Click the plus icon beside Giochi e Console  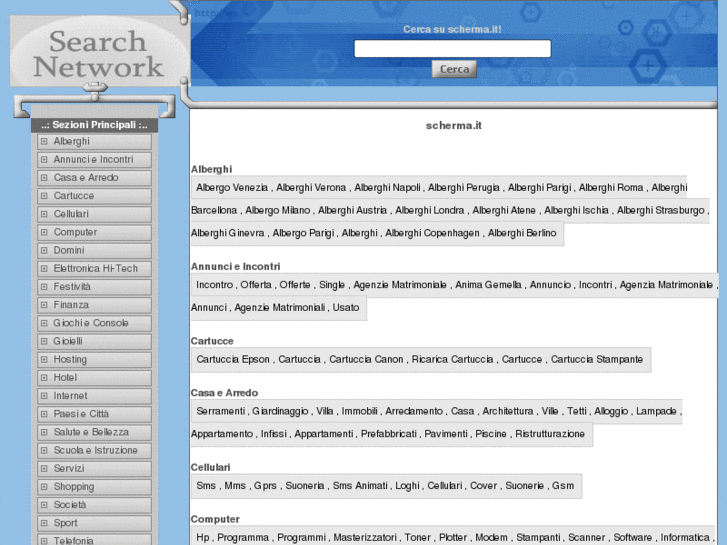[x=44, y=323]
